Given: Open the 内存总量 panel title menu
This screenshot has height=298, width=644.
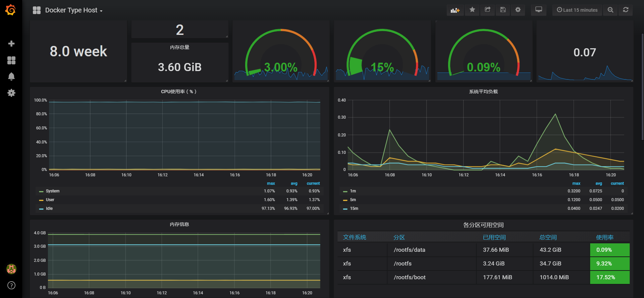Looking at the screenshot, I should (179, 47).
